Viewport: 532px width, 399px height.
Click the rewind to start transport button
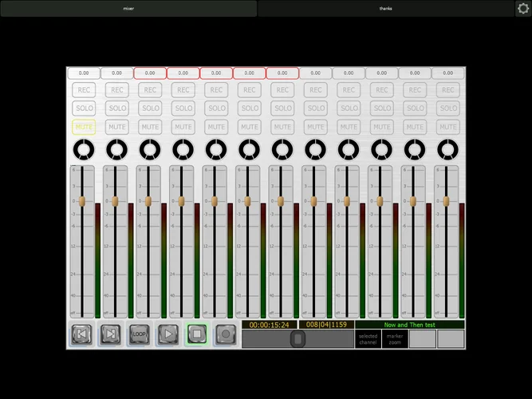click(x=81, y=334)
